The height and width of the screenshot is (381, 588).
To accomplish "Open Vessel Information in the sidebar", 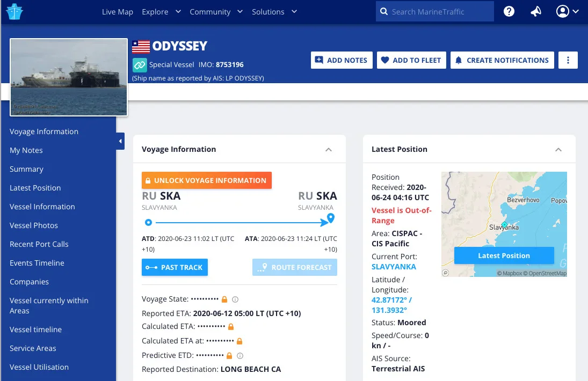I will point(42,207).
